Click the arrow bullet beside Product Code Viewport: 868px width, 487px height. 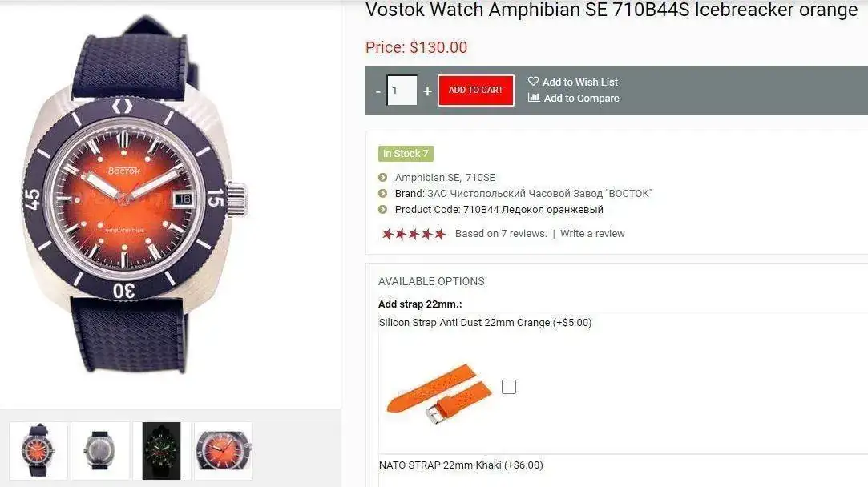(382, 210)
